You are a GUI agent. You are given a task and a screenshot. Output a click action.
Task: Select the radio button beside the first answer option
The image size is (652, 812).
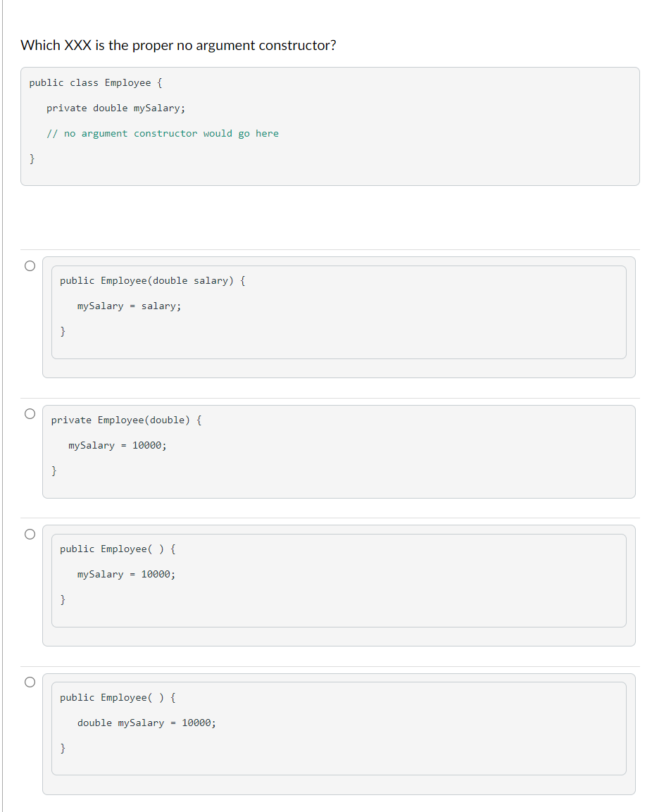click(x=30, y=266)
